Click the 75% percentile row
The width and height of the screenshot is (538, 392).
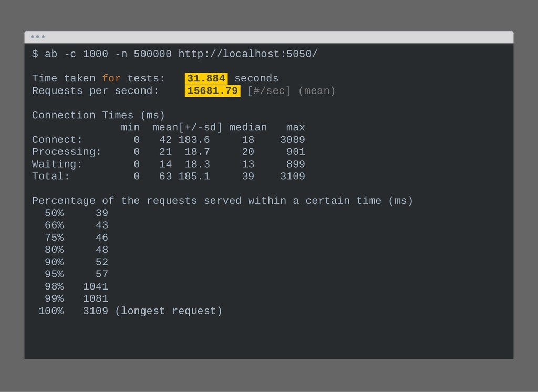(76, 238)
